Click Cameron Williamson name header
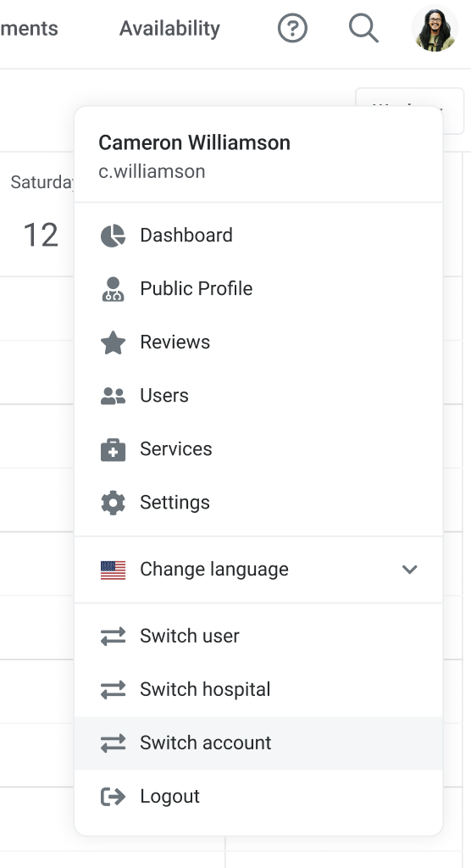This screenshot has height=868, width=471. (x=194, y=142)
